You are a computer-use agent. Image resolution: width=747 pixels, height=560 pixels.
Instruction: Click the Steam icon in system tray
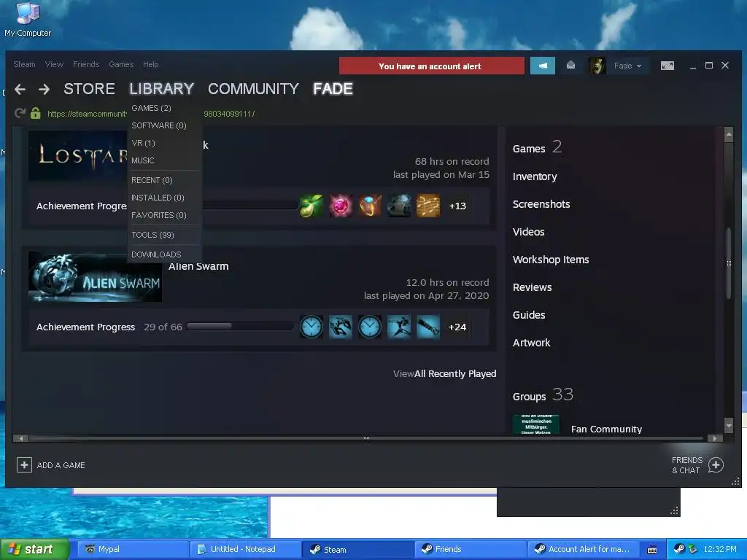(x=679, y=549)
